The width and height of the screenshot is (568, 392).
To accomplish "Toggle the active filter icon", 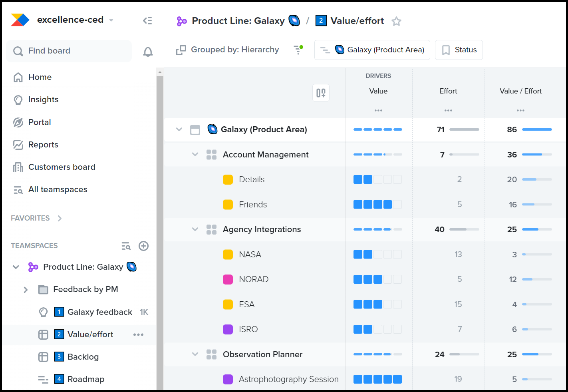I will pos(298,50).
